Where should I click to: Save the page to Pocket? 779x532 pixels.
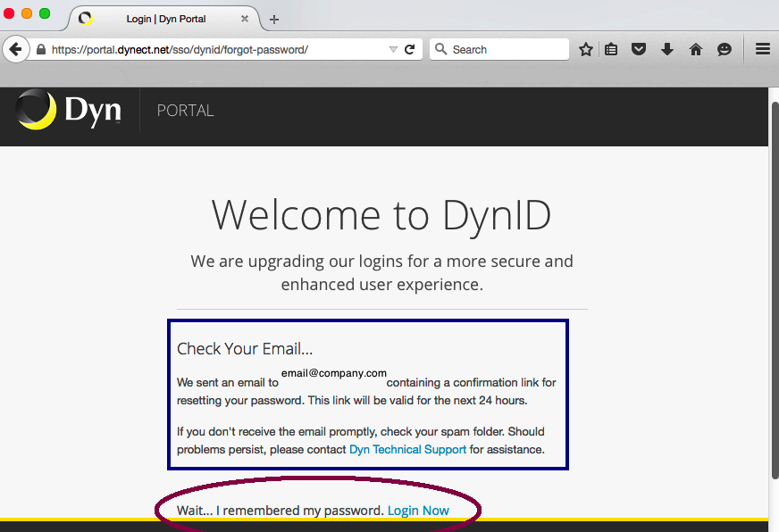(639, 49)
